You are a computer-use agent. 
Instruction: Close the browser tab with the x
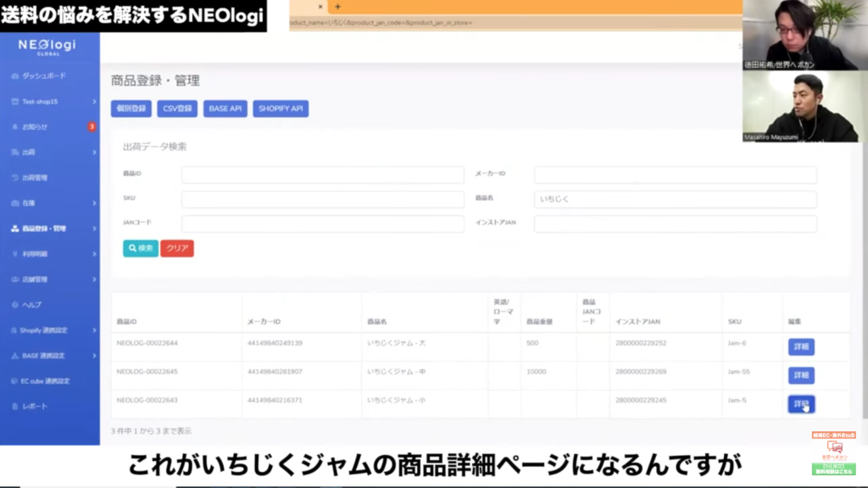click(320, 7)
